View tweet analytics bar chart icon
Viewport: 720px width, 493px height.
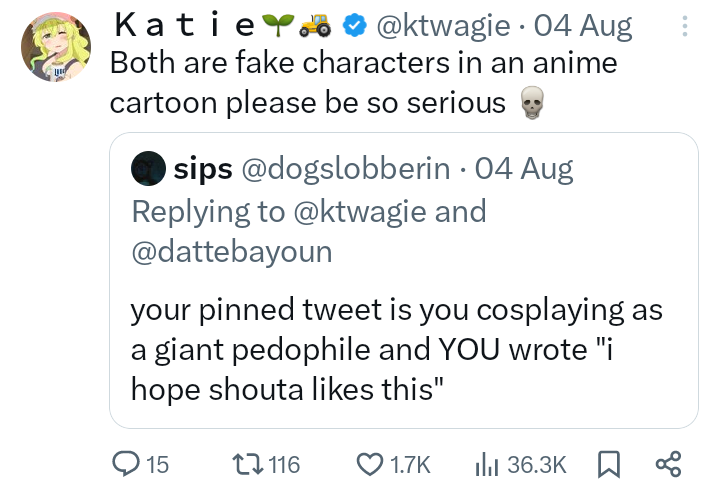click(484, 463)
